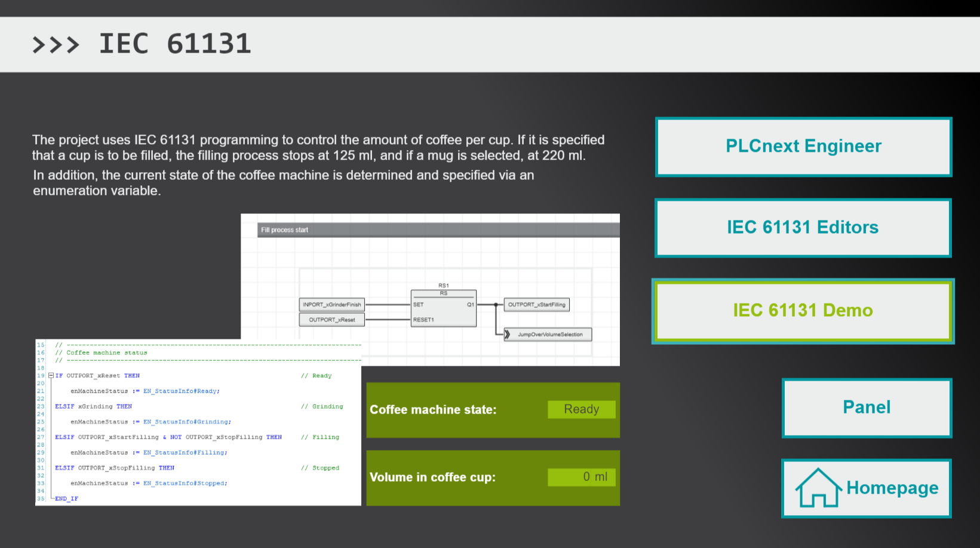The height and width of the screenshot is (548, 980).
Task: Click the // Stopped comment
Action: coord(320,469)
